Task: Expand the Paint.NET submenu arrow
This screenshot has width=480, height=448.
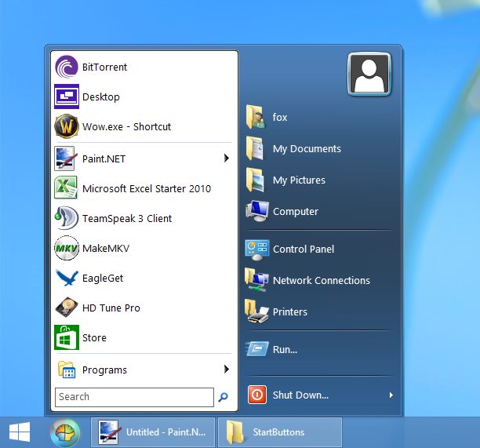Action: pyautogui.click(x=226, y=158)
